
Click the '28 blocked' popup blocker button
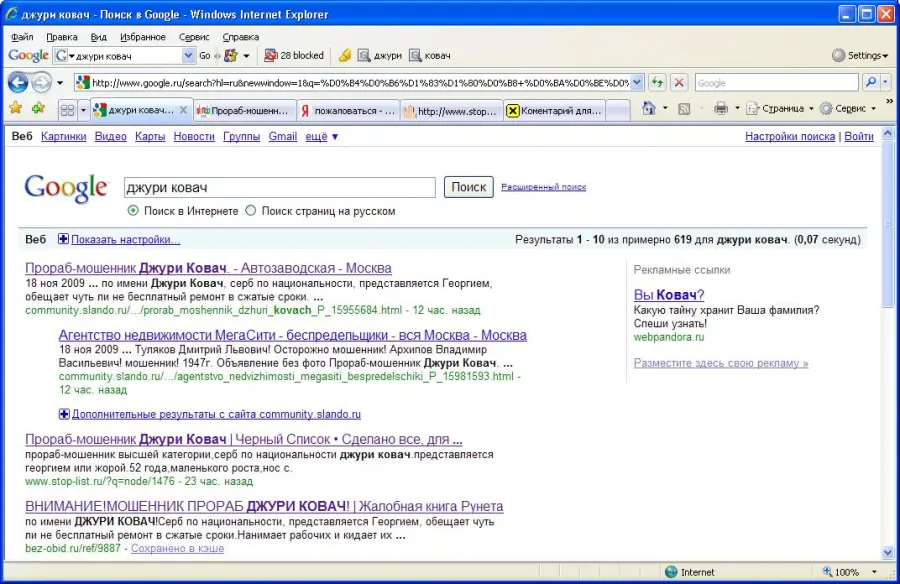pos(294,56)
